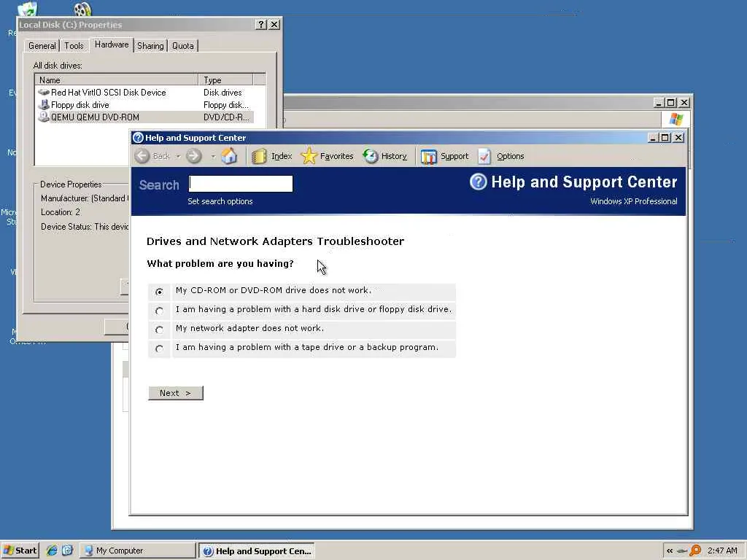Open the Favorites star icon

309,156
